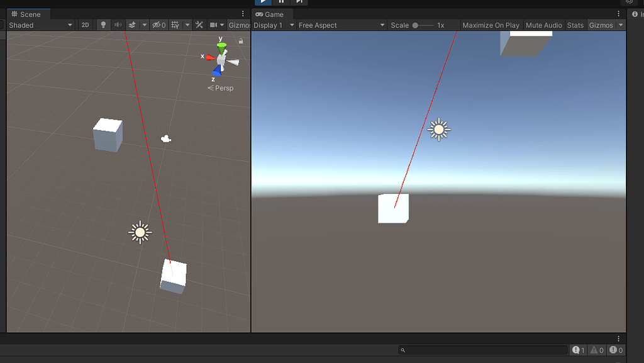Enable Mute Audio in the Game view
The width and height of the screenshot is (644, 363).
543,25
